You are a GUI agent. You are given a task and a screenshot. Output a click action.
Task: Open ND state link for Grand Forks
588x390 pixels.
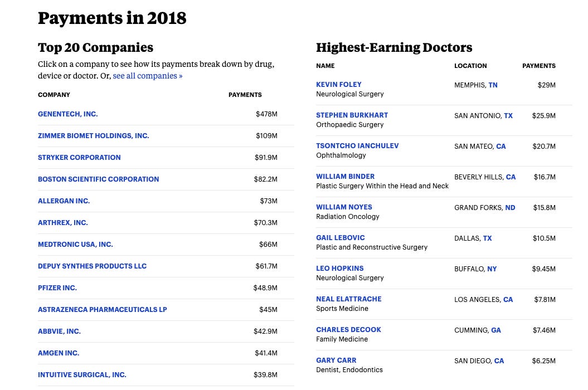510,208
